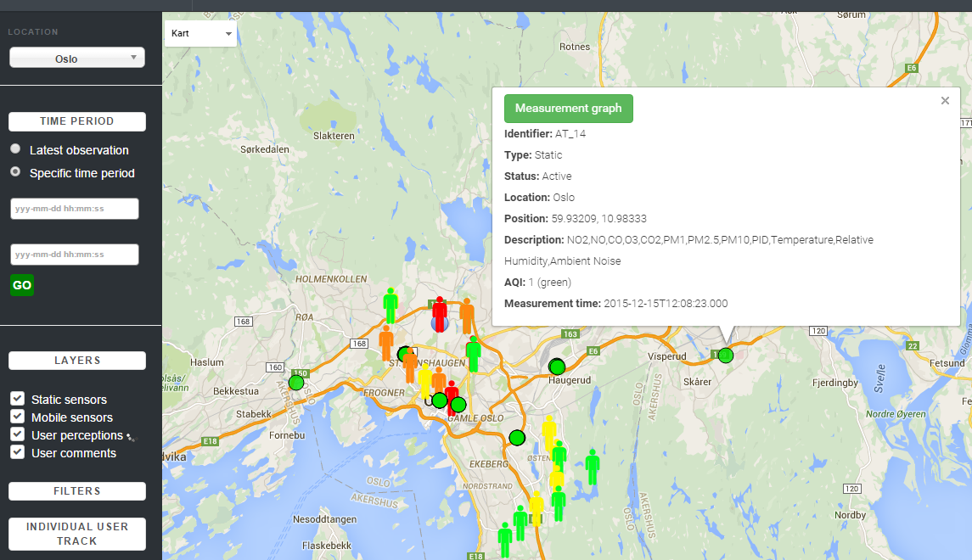Click orange person figure beside lower 168 road shield
Viewport: 972px width, 560px height.
tap(386, 343)
